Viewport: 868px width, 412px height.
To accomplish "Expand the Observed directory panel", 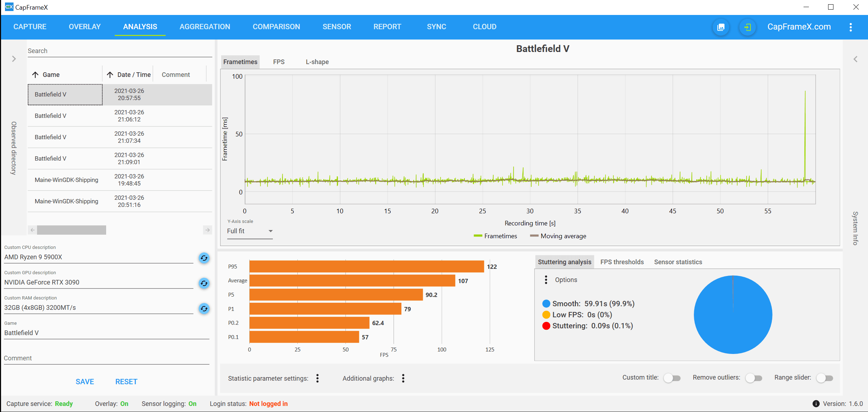I will click(x=14, y=59).
